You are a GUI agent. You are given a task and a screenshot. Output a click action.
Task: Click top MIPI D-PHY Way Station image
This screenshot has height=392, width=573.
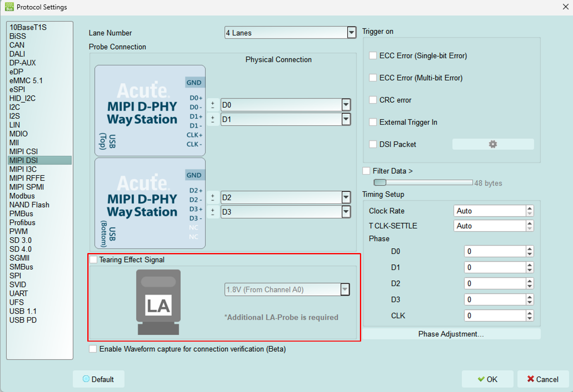pos(150,110)
